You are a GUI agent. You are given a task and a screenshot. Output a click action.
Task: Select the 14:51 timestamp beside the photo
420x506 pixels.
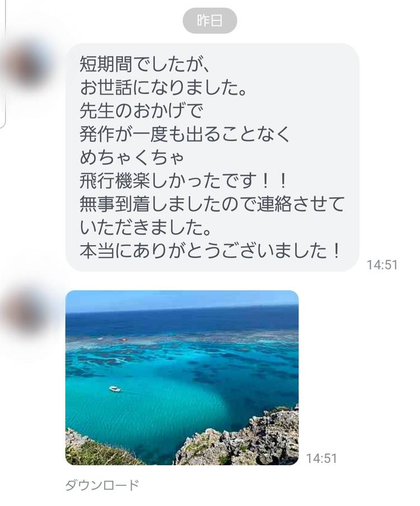321,458
